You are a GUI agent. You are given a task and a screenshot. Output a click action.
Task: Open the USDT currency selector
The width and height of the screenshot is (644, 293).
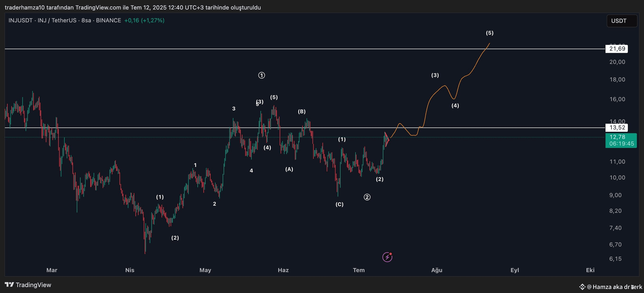coord(622,21)
